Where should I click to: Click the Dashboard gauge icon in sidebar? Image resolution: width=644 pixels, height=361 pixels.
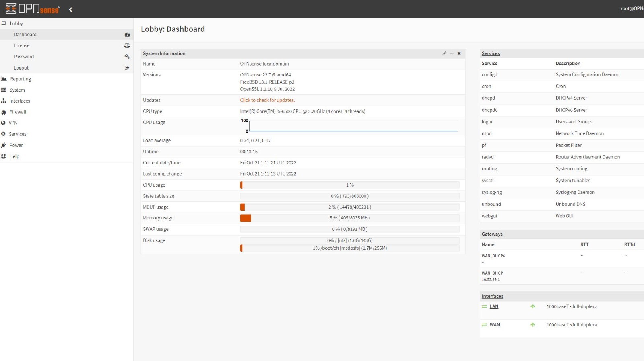[x=127, y=35]
